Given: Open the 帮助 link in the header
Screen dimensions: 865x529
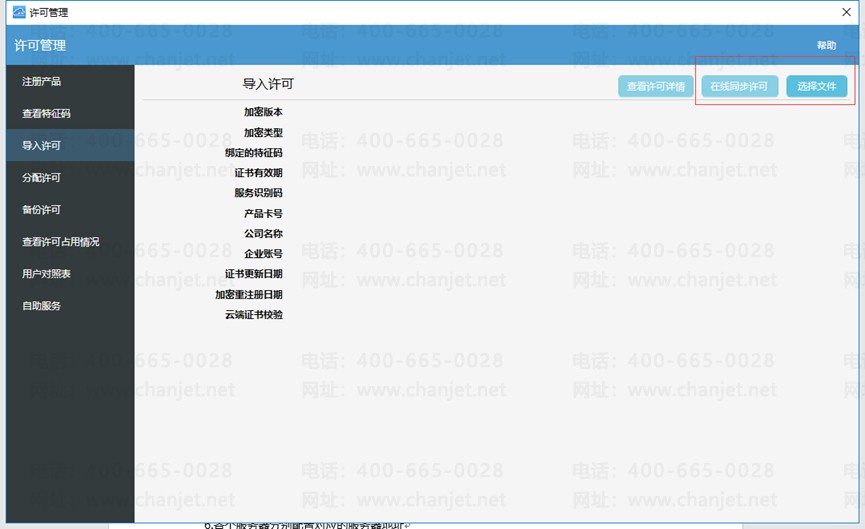Looking at the screenshot, I should pos(826,45).
